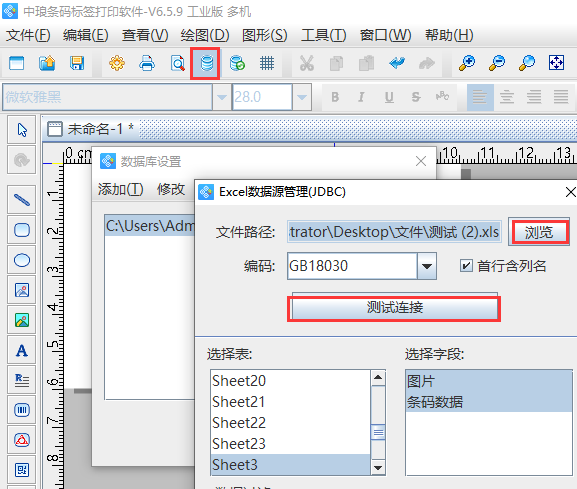577x489 pixels.
Task: Toggle left text alignment
Action: click(480, 97)
